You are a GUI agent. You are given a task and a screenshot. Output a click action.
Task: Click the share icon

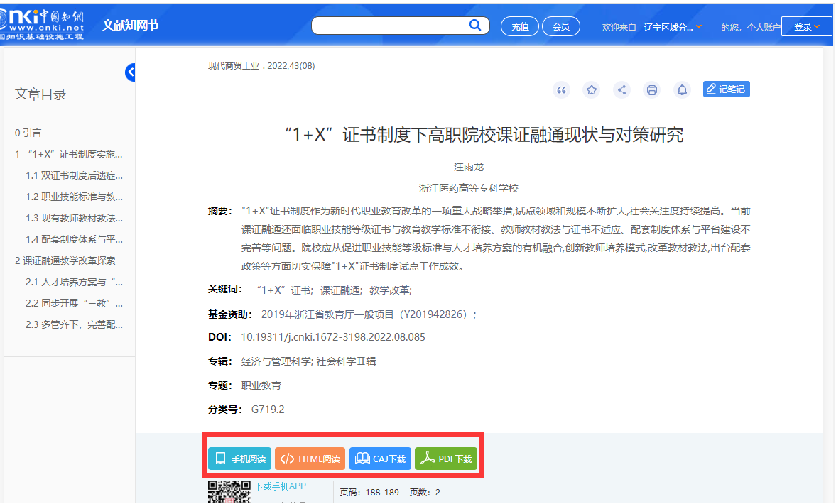pyautogui.click(x=621, y=89)
